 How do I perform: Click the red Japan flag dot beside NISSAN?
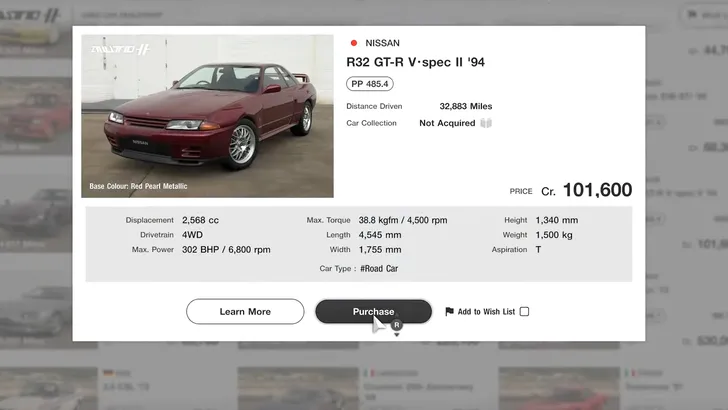tap(354, 43)
